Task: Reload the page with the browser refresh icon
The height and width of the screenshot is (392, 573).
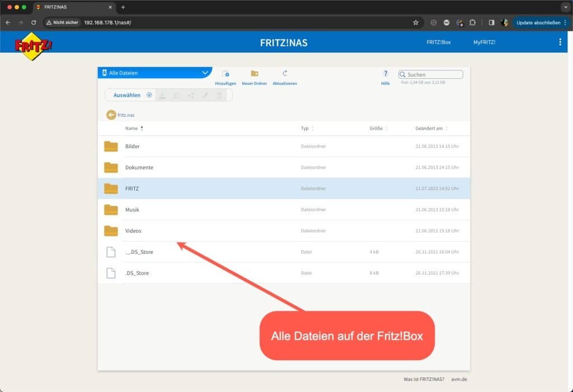Action: click(34, 22)
